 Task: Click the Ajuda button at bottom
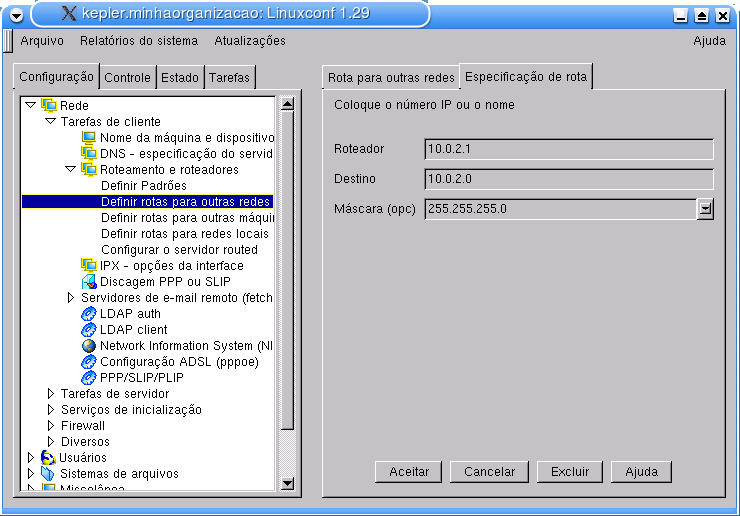click(x=641, y=472)
